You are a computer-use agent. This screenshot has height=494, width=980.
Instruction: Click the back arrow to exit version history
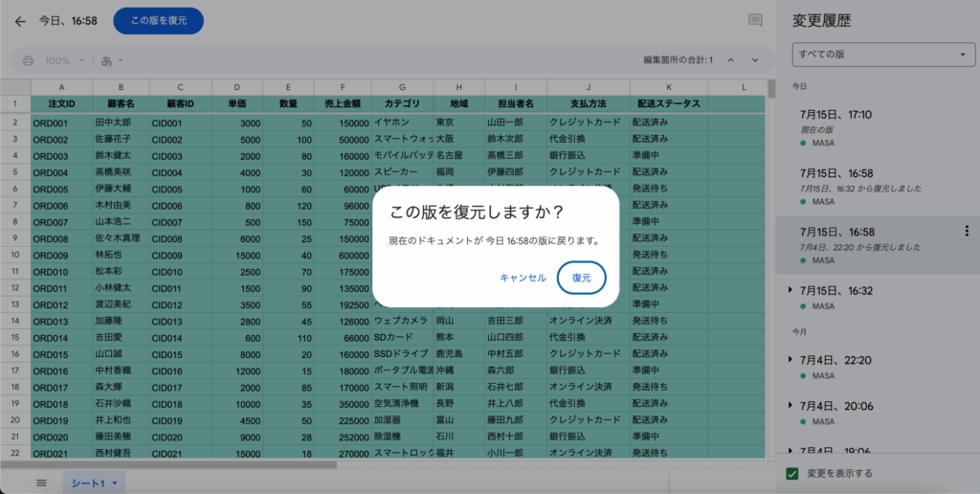point(20,21)
